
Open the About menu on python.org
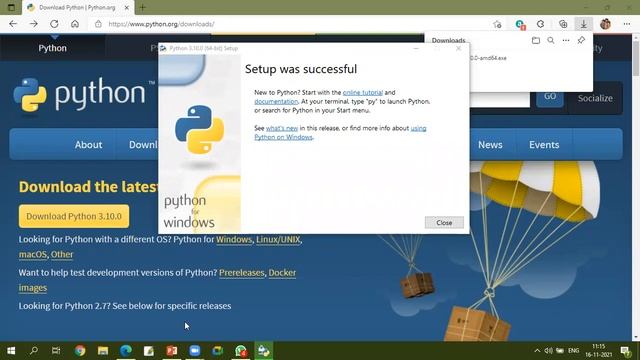88,145
